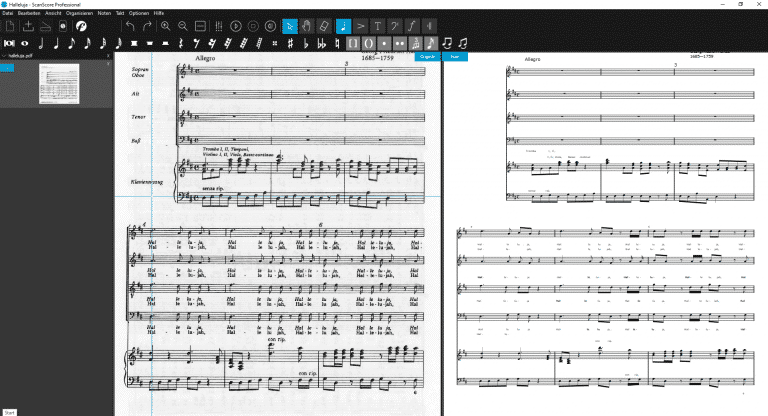
Task: Click the first beamed notes icon
Action: click(x=447, y=44)
